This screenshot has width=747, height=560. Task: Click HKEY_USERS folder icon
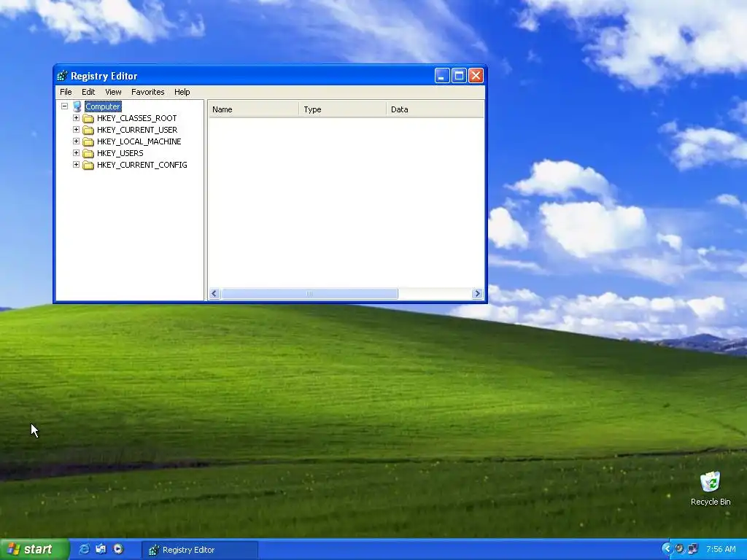coord(88,153)
